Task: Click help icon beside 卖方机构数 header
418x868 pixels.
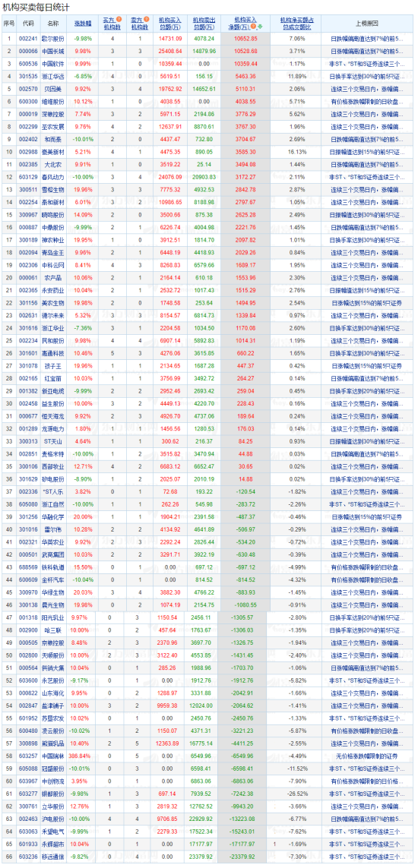Action: tap(147, 19)
